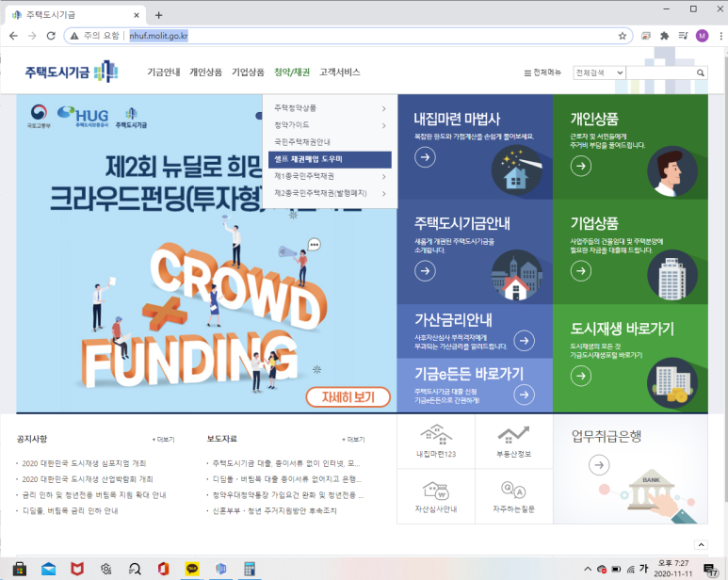
Task: Click arrow under 내집마련 마법사
Action: coord(425,157)
